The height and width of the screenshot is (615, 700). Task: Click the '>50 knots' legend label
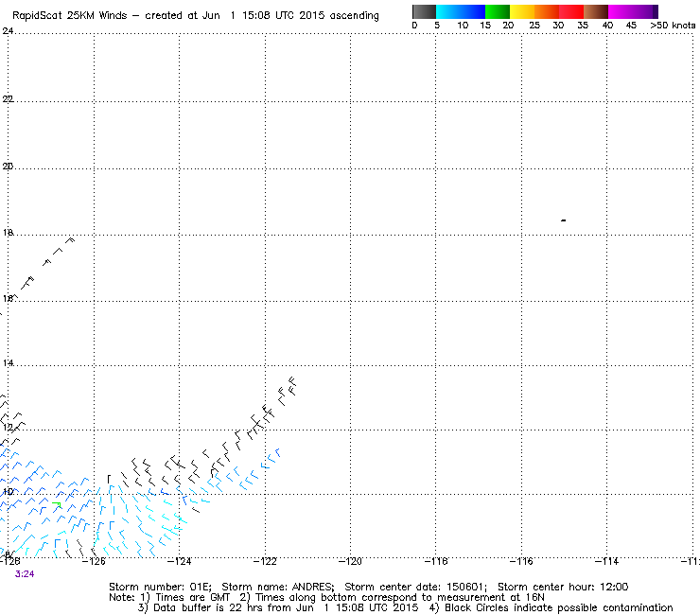(673, 26)
